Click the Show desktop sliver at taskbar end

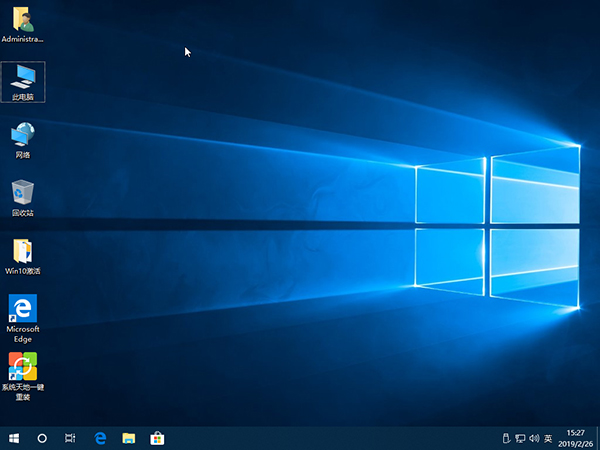598,438
